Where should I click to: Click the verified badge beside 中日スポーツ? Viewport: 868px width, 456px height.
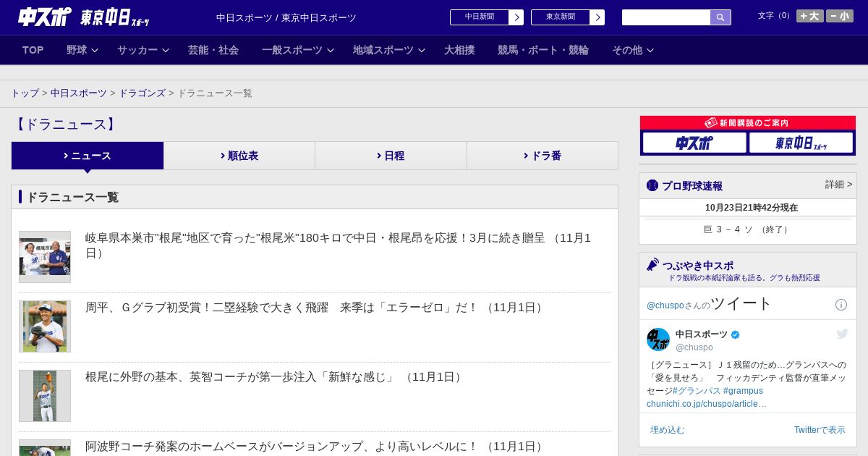click(736, 334)
